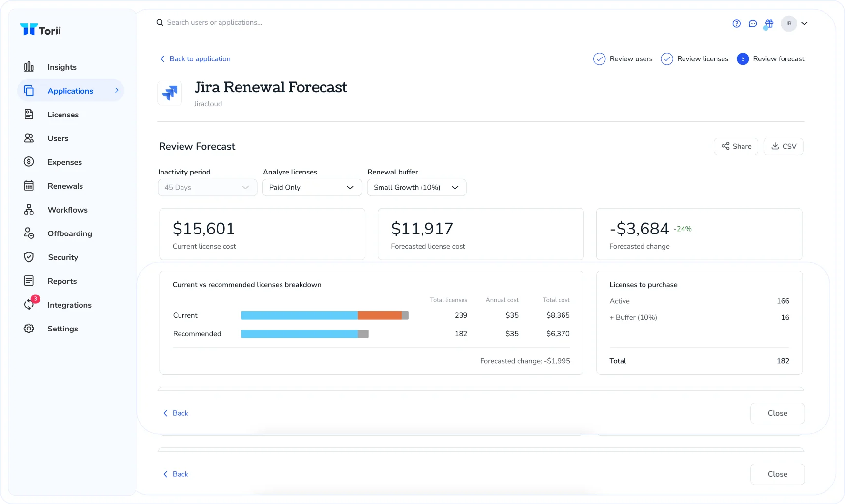Open Workflows in sidebar
Image resolution: width=845 pixels, height=504 pixels.
67,210
